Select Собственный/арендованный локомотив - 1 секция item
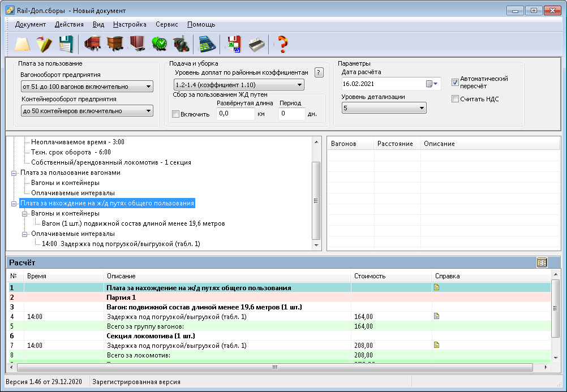This screenshot has width=567, height=392. (111, 162)
